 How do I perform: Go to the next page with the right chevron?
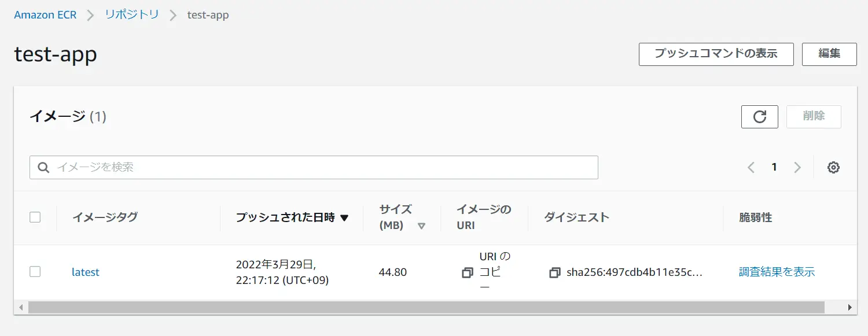pos(797,168)
